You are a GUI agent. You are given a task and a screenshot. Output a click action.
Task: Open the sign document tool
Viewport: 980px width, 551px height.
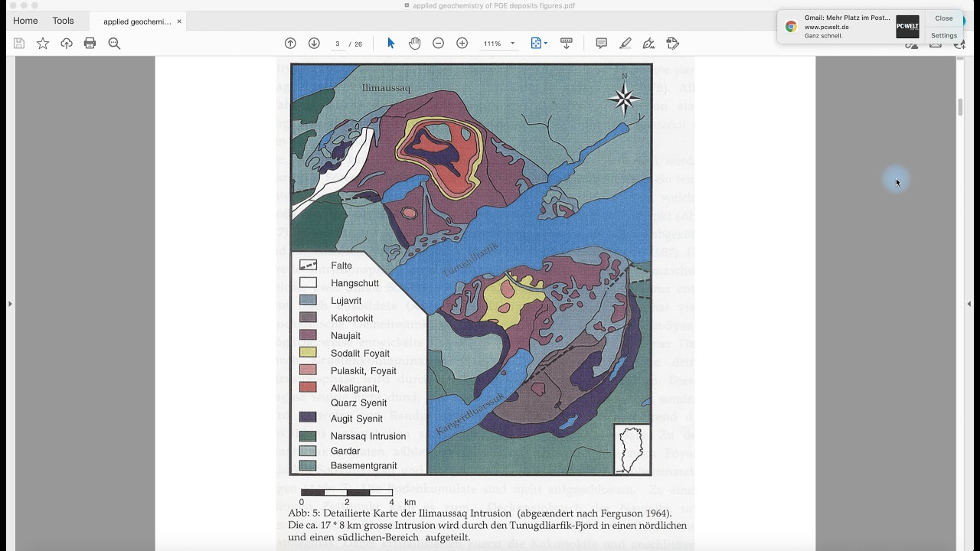click(649, 44)
